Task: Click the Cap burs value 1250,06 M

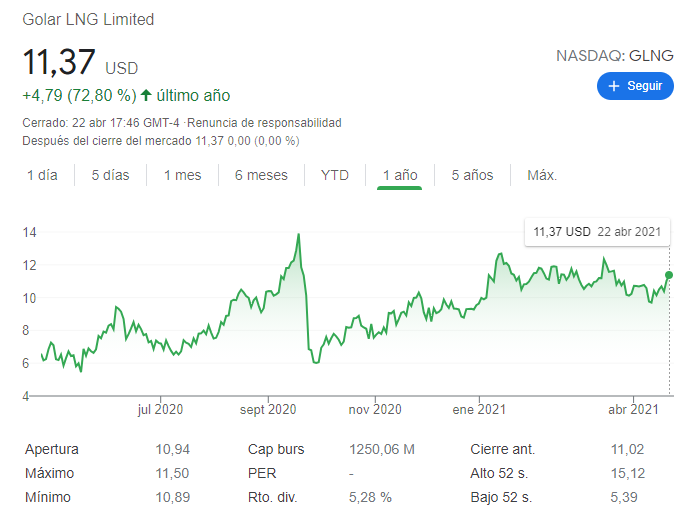Action: click(x=382, y=449)
